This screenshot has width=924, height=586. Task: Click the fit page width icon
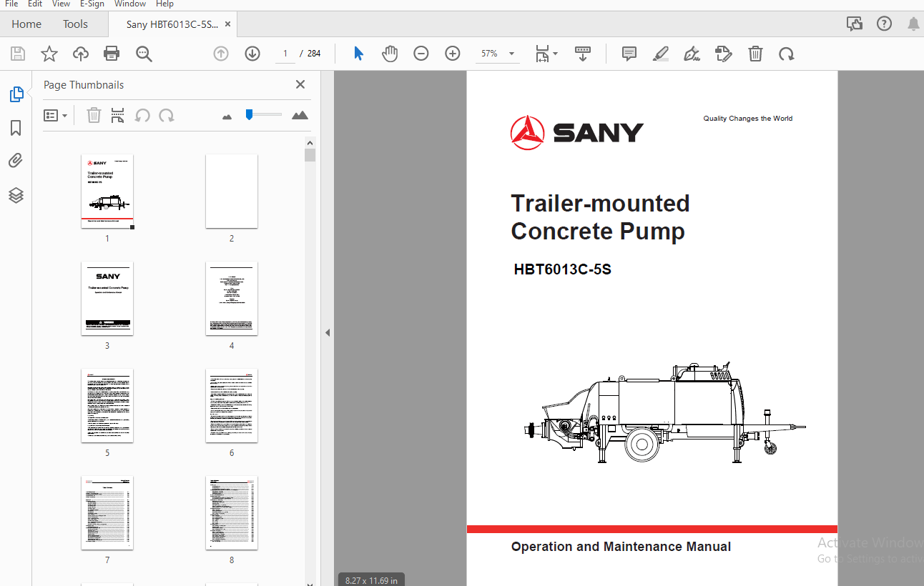coord(542,54)
